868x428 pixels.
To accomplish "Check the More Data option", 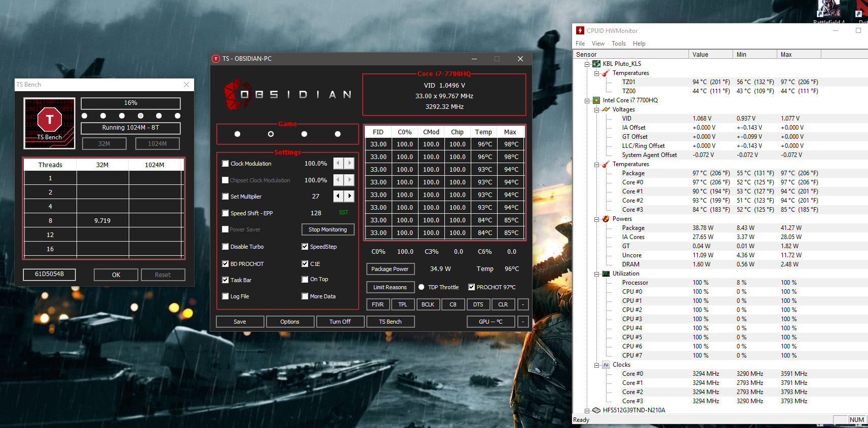I will [x=305, y=296].
